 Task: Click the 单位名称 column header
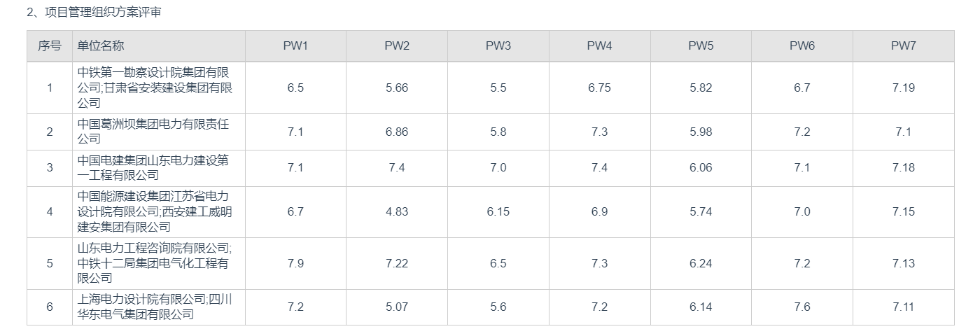click(x=101, y=46)
